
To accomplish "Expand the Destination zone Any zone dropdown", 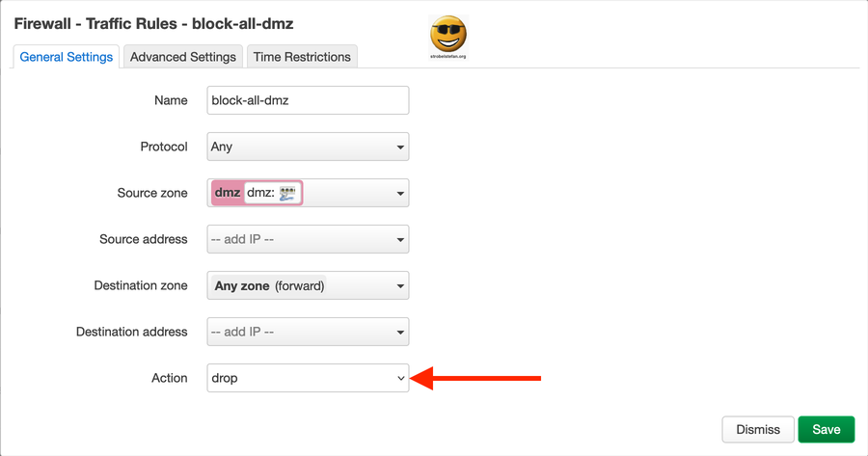I will 308,285.
